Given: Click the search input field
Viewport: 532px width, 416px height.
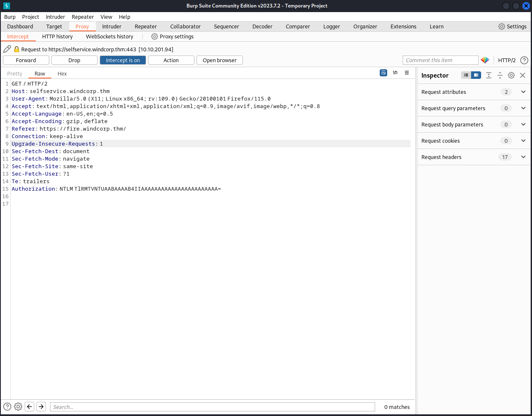Looking at the screenshot, I should pos(212,407).
